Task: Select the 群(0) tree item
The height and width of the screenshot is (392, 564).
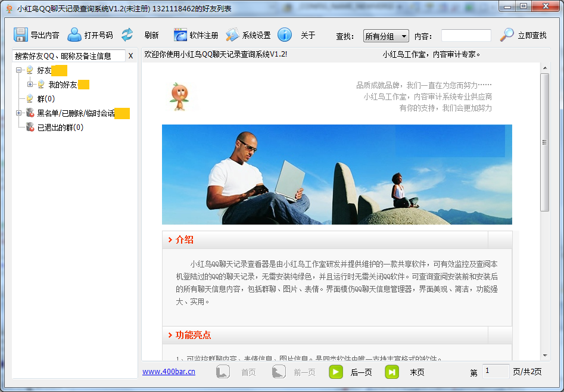Action: [x=46, y=99]
